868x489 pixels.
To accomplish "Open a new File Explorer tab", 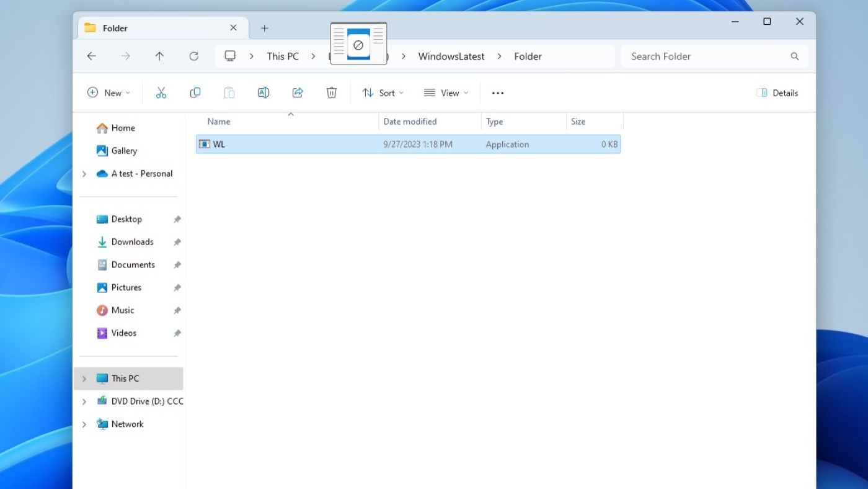I will (x=265, y=28).
